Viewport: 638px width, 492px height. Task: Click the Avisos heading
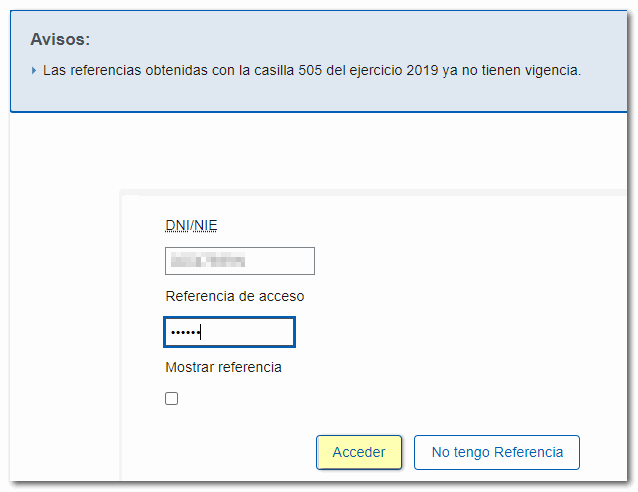tap(60, 40)
